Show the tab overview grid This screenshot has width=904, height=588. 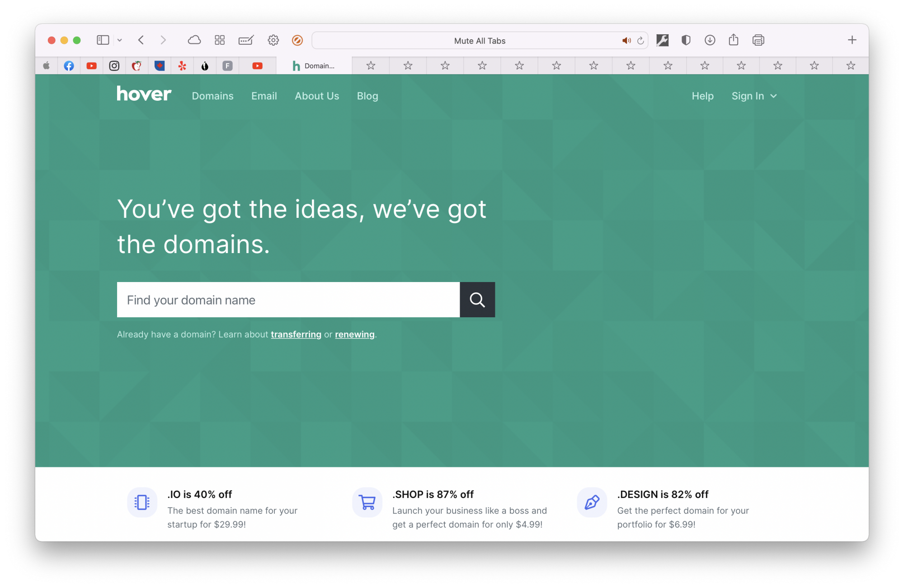(x=220, y=40)
